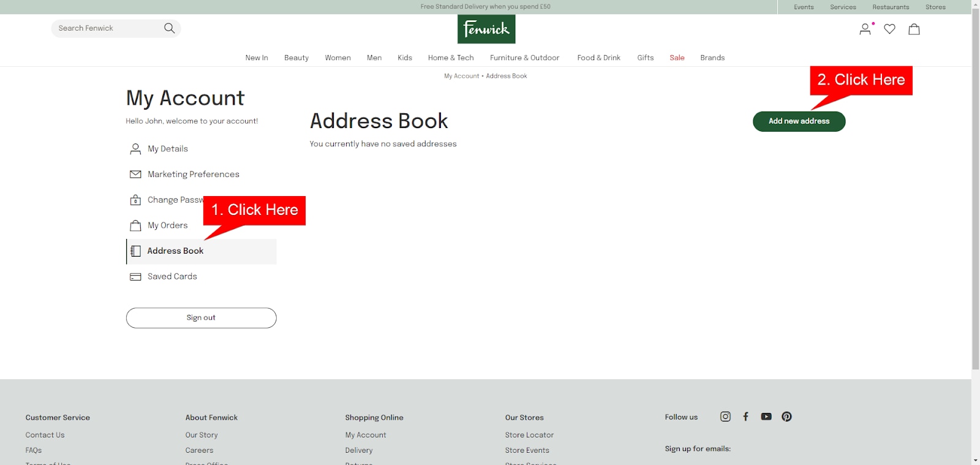
Task: Open Store Locator footer link
Action: [x=529, y=435]
